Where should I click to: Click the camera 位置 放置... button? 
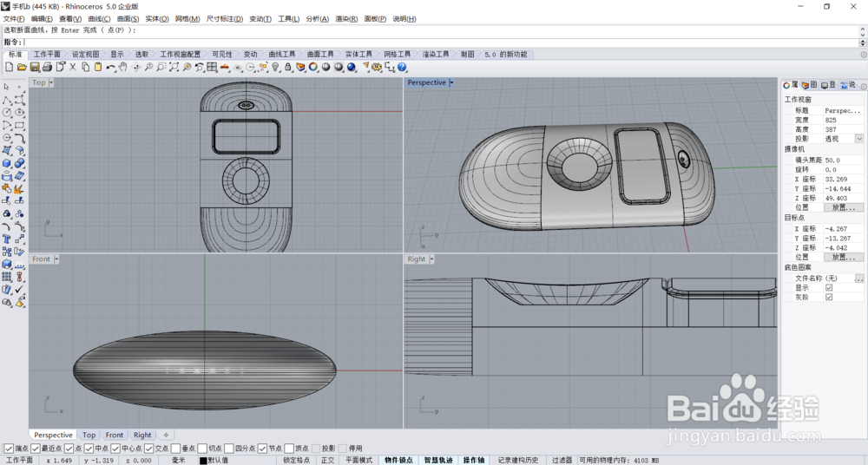tap(843, 207)
